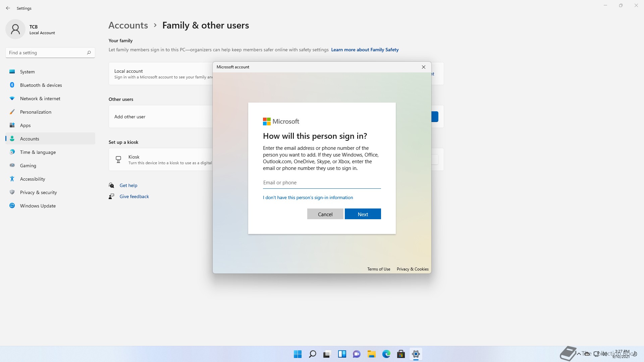Cancel the Microsoft account dialog
Viewport: 644px width, 362px height.
point(325,214)
